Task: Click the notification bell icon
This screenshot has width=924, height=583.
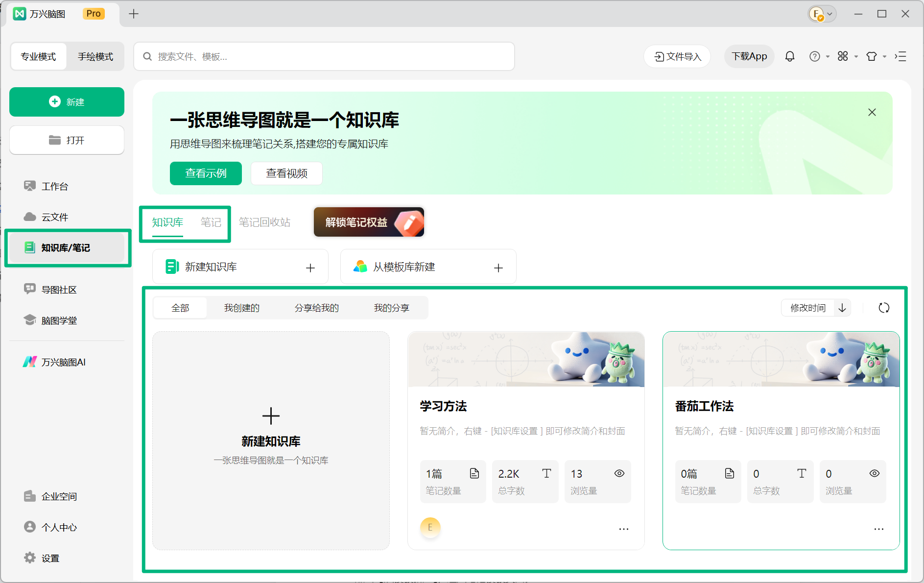Action: (790, 56)
